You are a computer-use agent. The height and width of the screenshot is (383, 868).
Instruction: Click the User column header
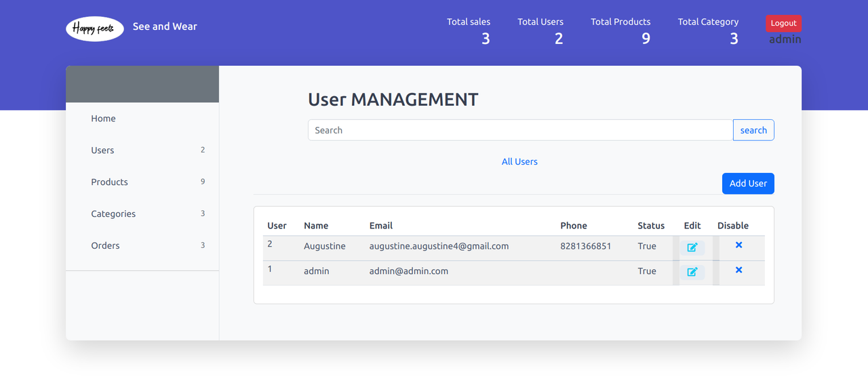pyautogui.click(x=277, y=226)
